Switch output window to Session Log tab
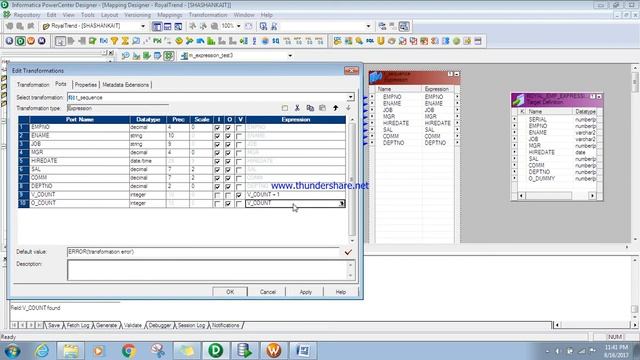The image size is (640, 360). point(191,325)
